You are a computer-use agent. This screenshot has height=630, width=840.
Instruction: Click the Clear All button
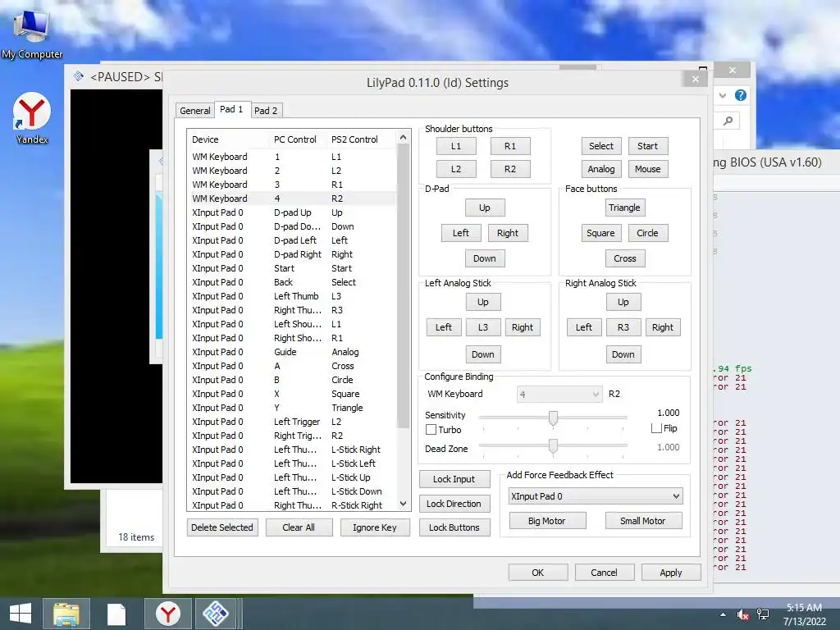pyautogui.click(x=299, y=527)
